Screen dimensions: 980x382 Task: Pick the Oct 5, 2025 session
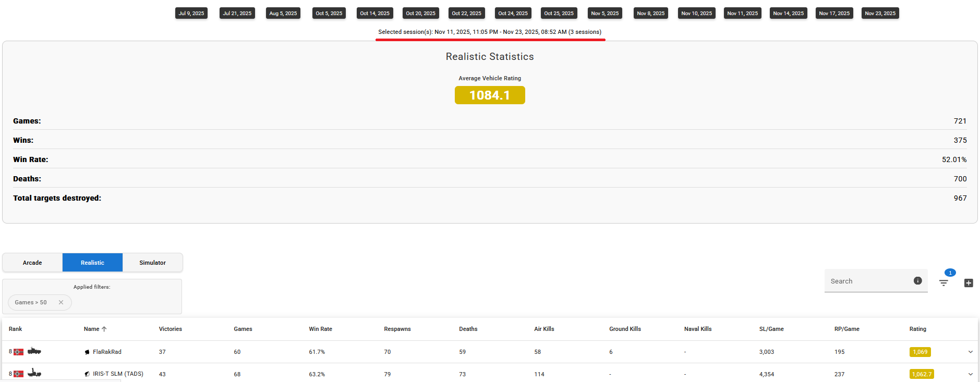pos(329,13)
